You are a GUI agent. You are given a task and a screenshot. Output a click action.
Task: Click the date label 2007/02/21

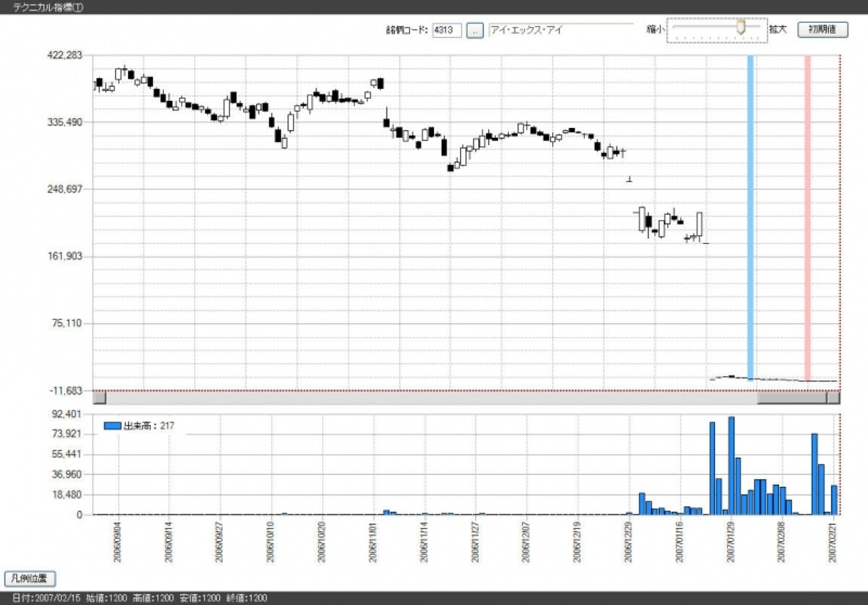[833, 544]
